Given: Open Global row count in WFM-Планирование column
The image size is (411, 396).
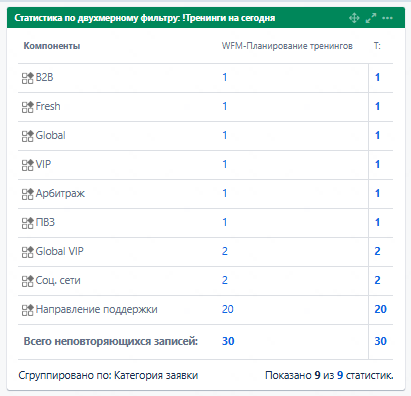Looking at the screenshot, I should (x=225, y=135).
